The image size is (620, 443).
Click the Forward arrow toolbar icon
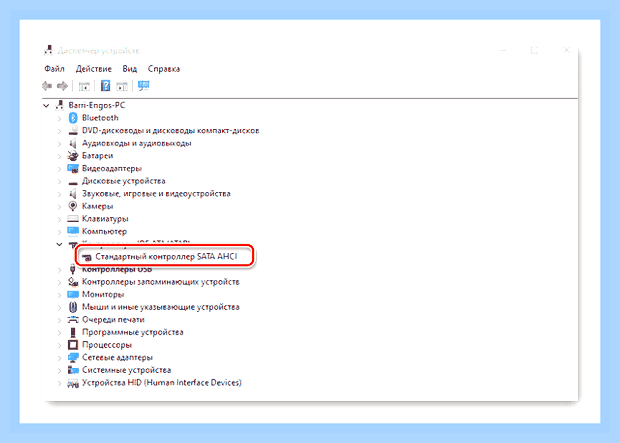(x=62, y=86)
